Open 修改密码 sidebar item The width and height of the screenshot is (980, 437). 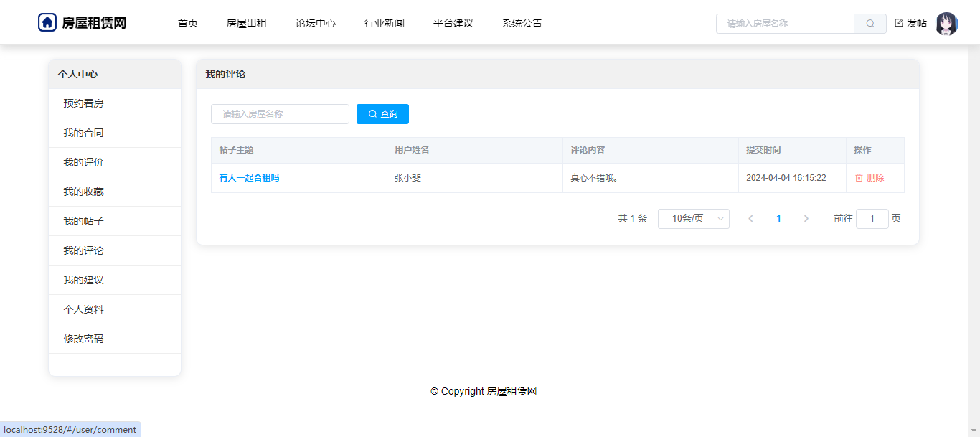pos(83,339)
